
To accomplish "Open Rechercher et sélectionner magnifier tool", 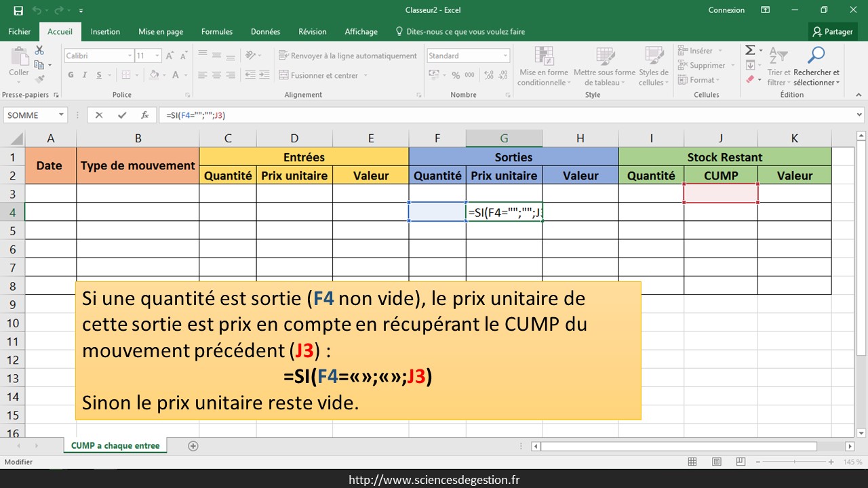I will click(816, 56).
